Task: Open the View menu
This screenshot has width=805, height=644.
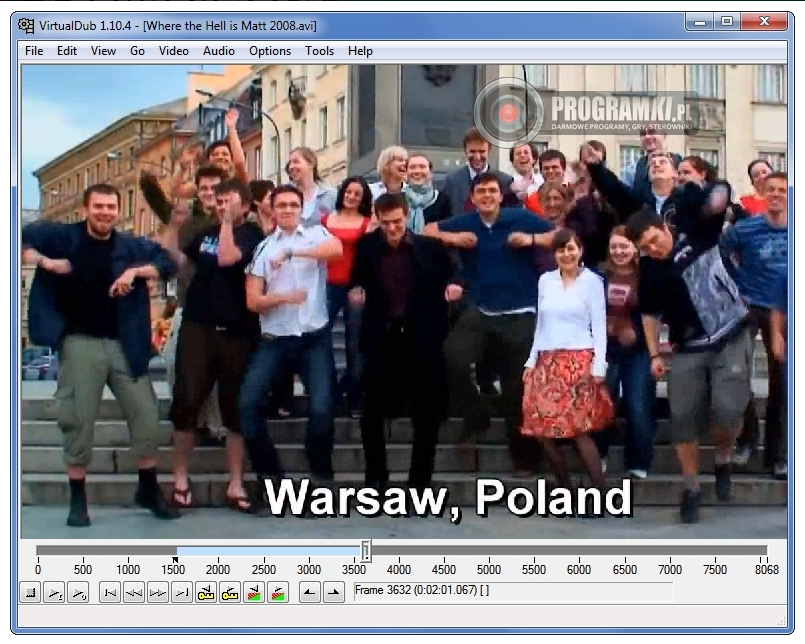Action: (103, 51)
